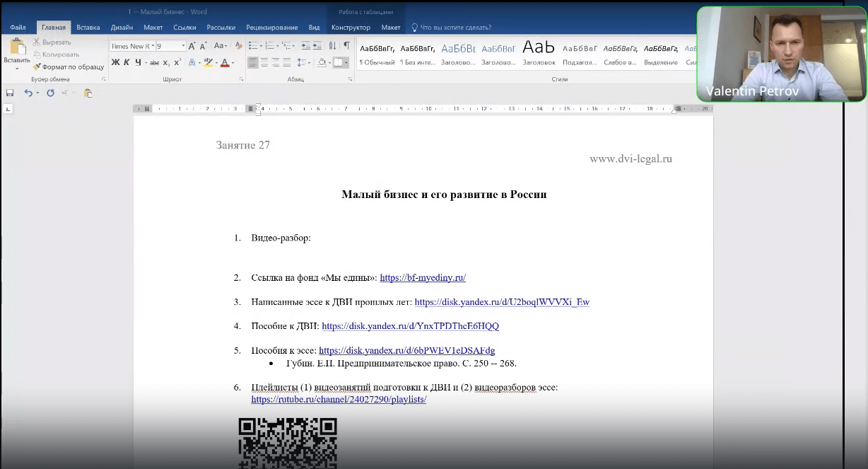Screen dimensions: 868x469
Task: Undo the last action
Action: click(x=28, y=93)
